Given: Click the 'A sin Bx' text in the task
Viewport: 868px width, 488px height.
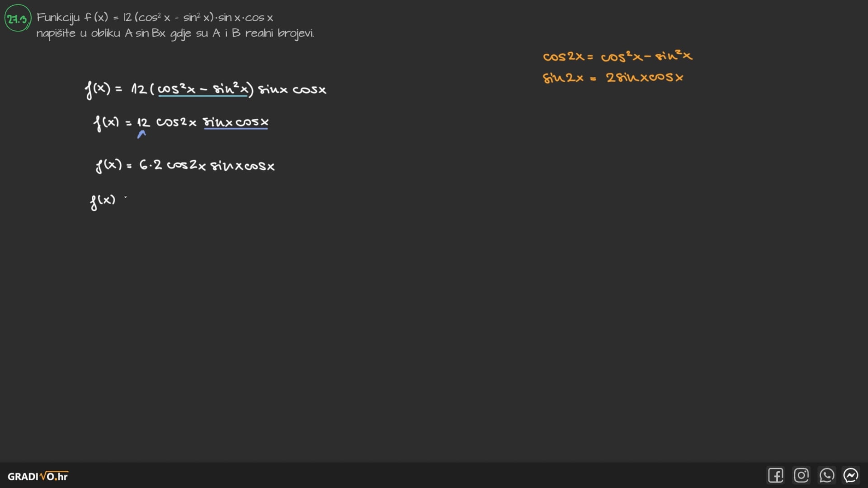Looking at the screenshot, I should (145, 33).
